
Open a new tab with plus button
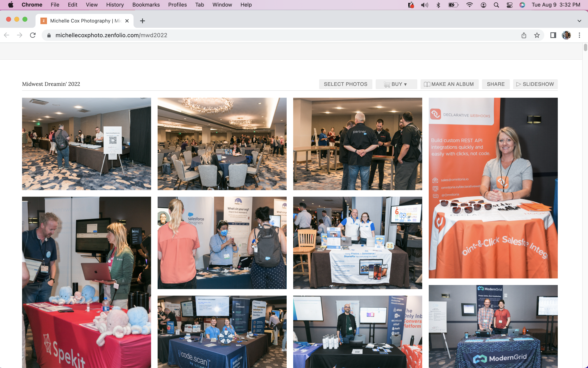point(143,21)
